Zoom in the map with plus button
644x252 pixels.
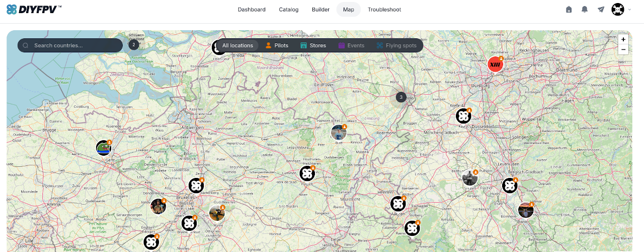click(623, 39)
